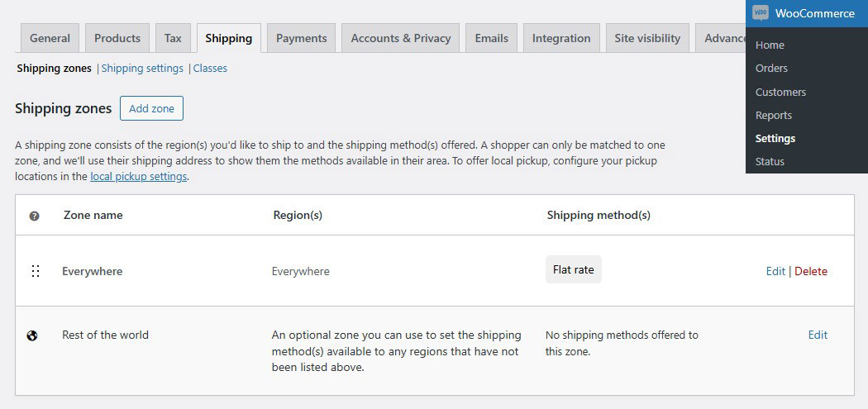Viewport: 868px width, 409px height.
Task: Click the Flat rate method badge
Action: click(574, 269)
